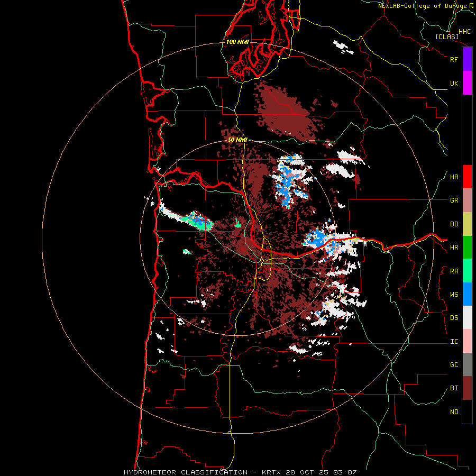Image resolution: width=476 pixels, height=476 pixels.
Task: Click the WS blue legend swatch
Action: tap(467, 294)
